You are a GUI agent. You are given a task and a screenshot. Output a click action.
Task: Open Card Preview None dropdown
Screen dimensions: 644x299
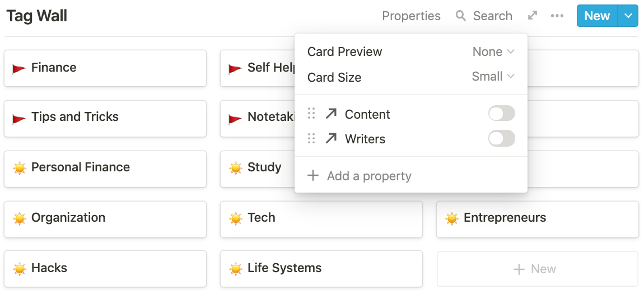[493, 52]
